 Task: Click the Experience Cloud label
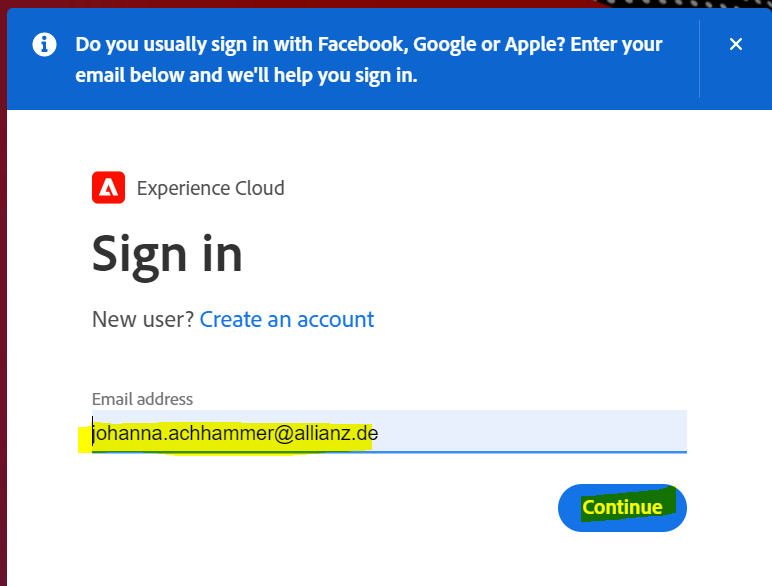210,188
